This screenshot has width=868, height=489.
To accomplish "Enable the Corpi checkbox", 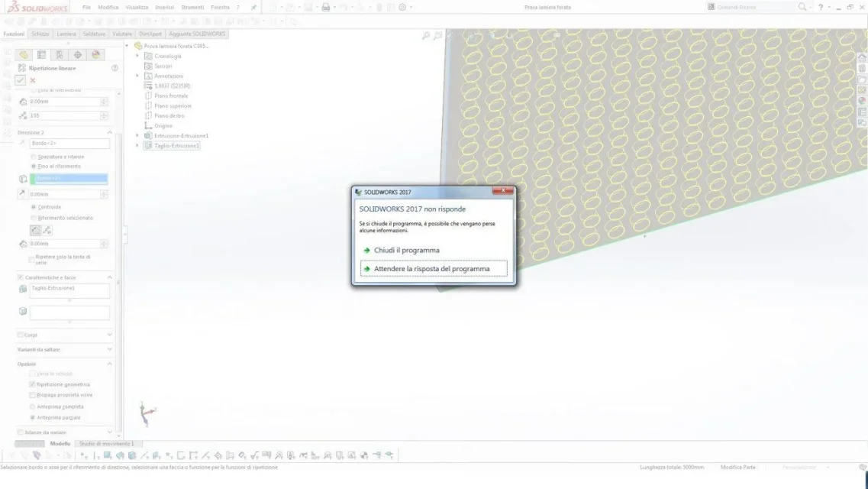I will 21,335.
